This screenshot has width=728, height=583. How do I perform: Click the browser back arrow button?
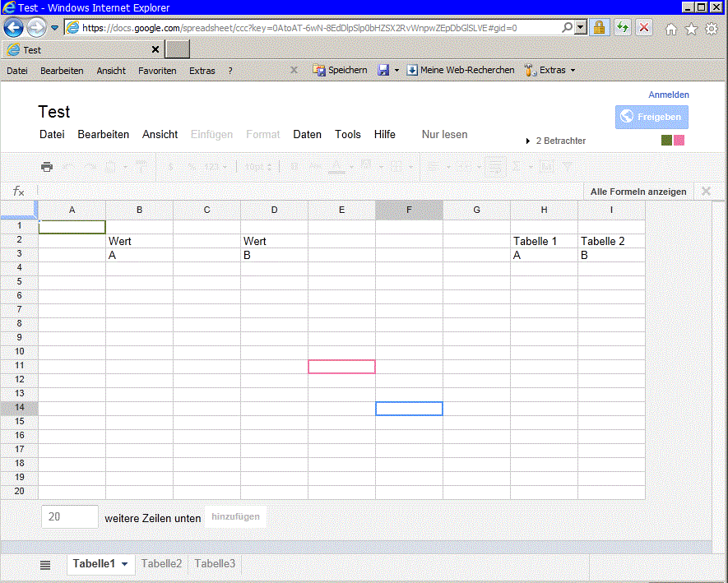[13, 27]
